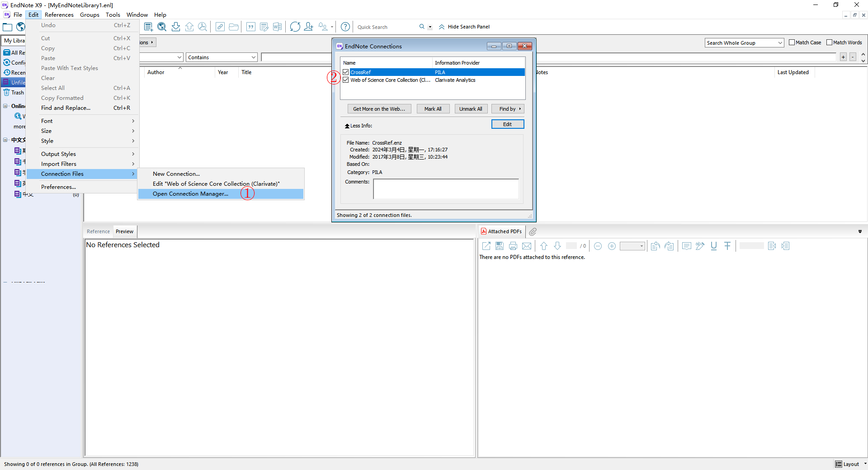Click the Sync Library circular arrows icon

pos(295,27)
